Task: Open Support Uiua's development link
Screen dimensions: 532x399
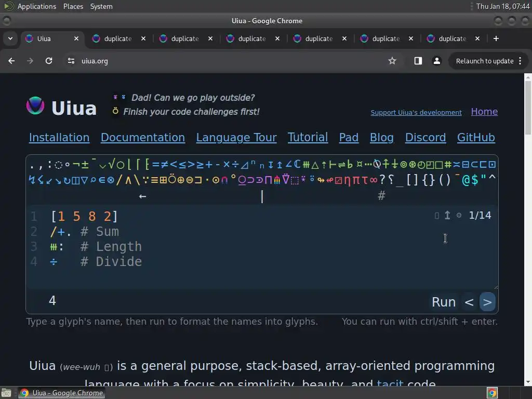Action: coord(416,112)
